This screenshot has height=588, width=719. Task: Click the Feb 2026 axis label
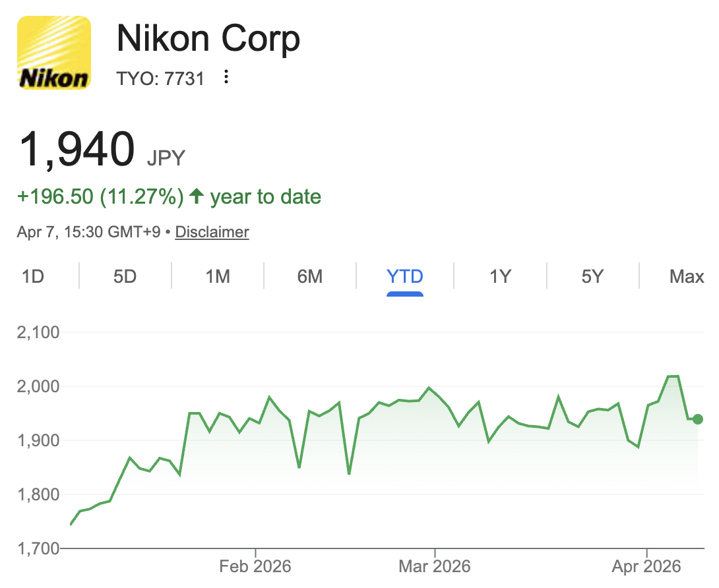255,566
